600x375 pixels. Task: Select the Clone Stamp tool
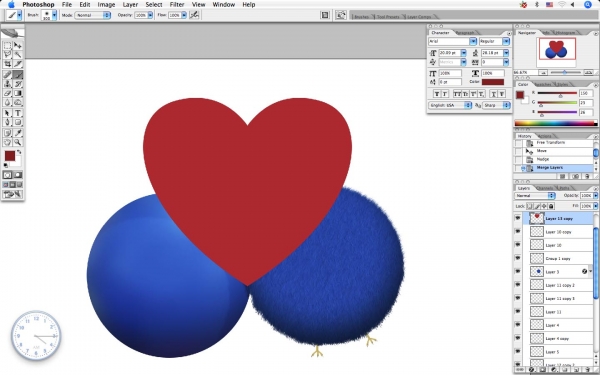[x=7, y=84]
